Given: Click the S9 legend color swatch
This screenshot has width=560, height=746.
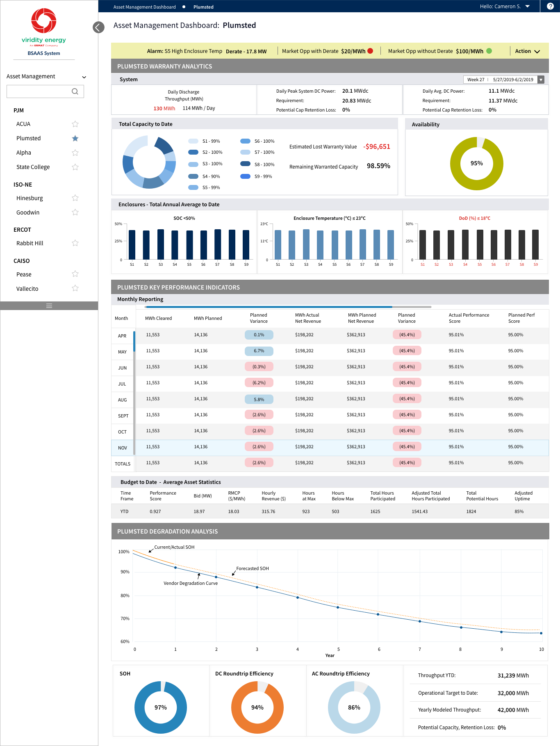Looking at the screenshot, I should pyautogui.click(x=246, y=176).
